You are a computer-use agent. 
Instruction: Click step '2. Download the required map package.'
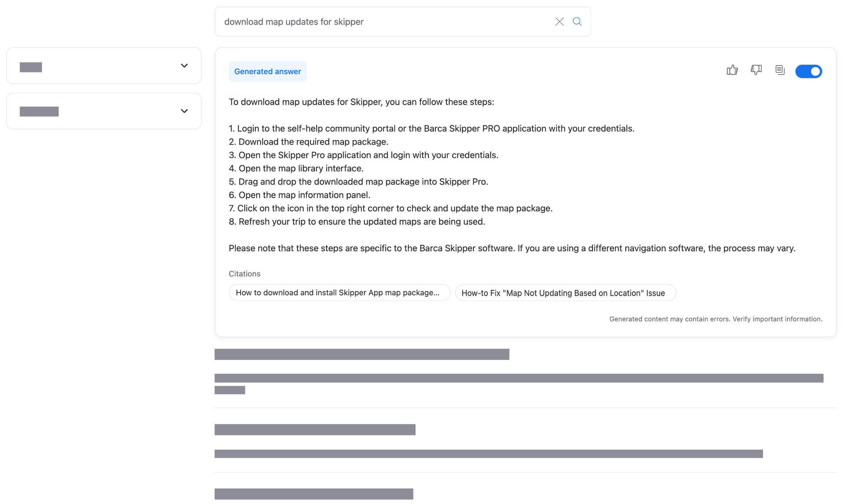[309, 142]
